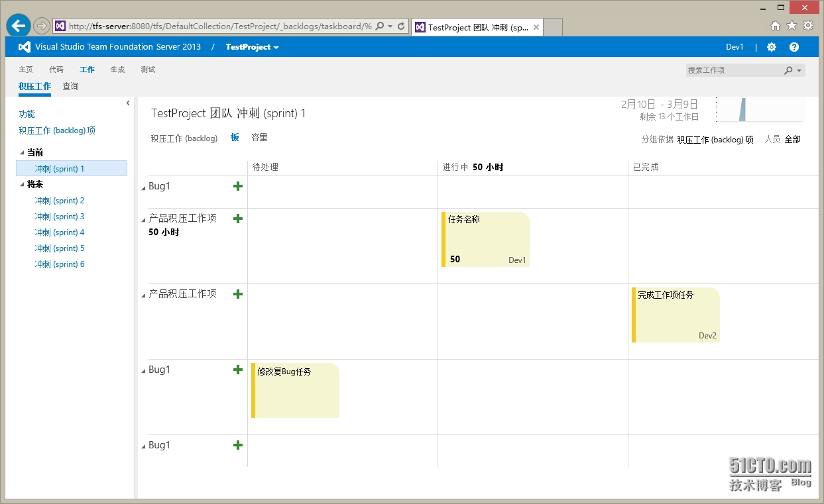This screenshot has height=504, width=824.
Task: Select 冲刺 (sprint) 4 in sidebar
Action: pos(60,232)
